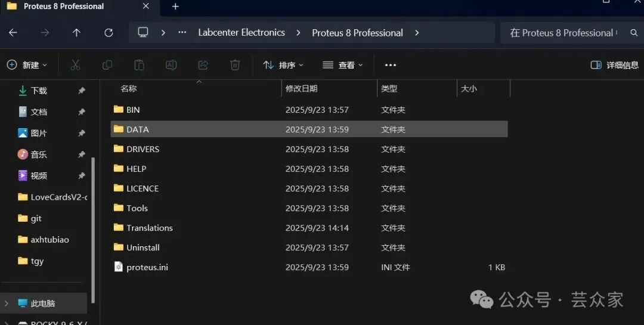Open Documents (文档) in sidebar
Screen dimensions: 644x325
[39, 112]
